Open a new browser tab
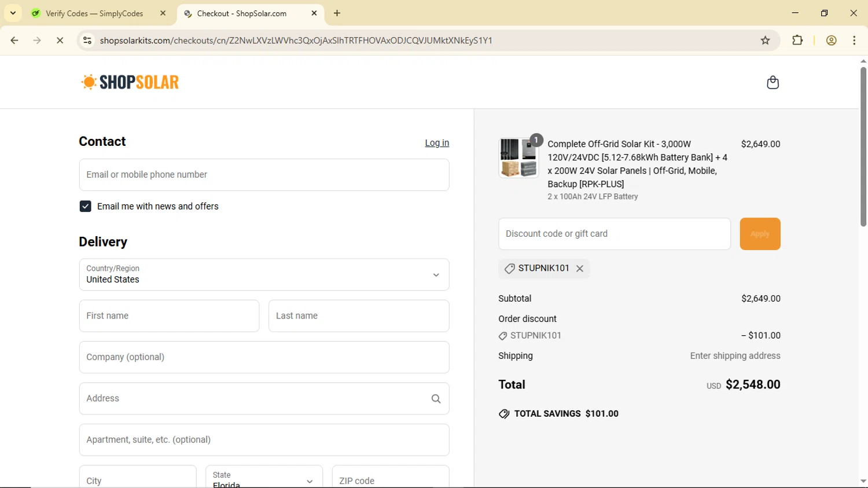This screenshot has width=868, height=488. (x=337, y=13)
